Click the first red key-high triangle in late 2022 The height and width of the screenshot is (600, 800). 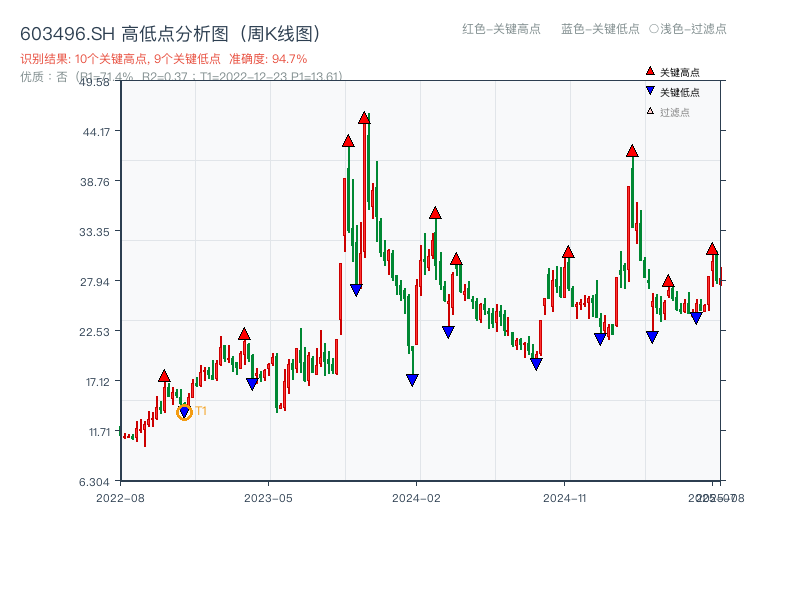click(x=164, y=377)
